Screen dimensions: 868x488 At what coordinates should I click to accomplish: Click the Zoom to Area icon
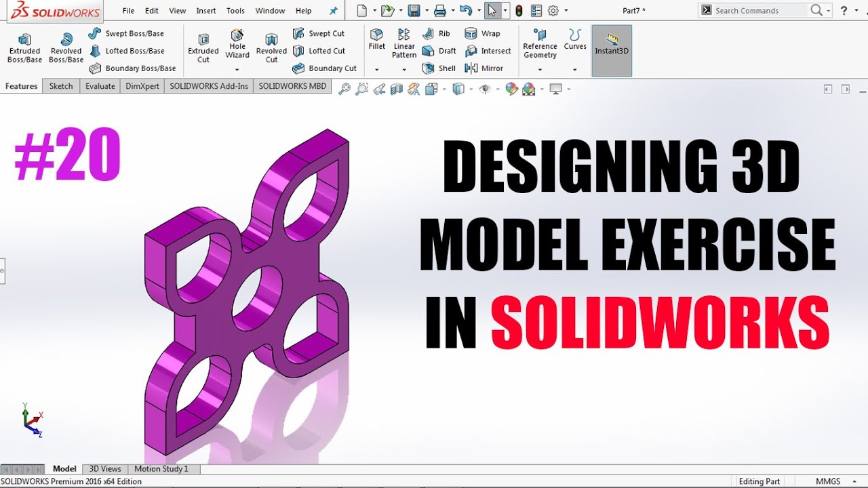[361, 89]
